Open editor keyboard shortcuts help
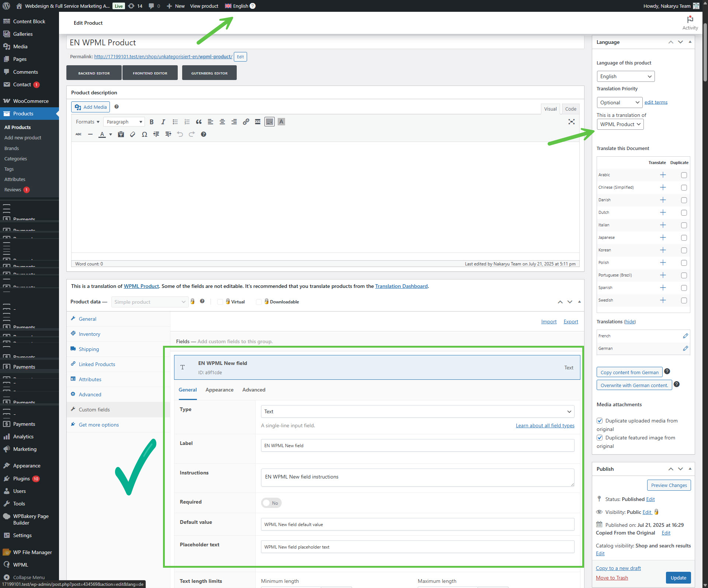Screen dimensions: 708x588 click(204, 134)
